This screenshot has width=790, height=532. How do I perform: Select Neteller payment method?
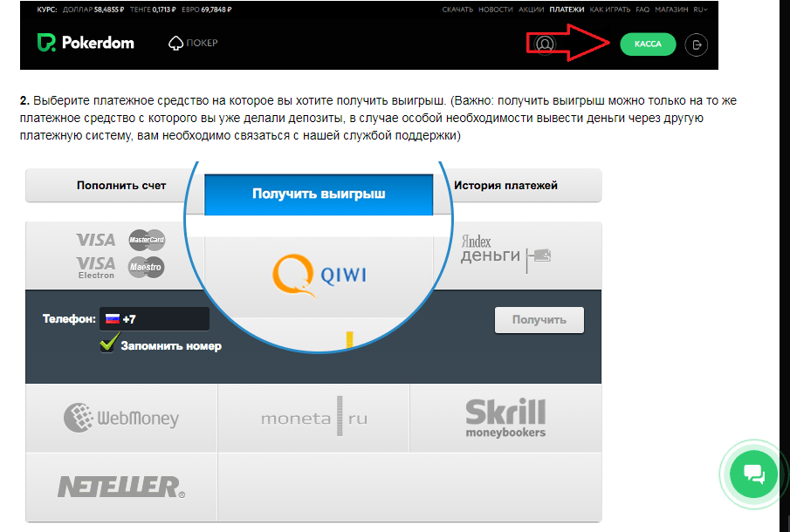(121, 486)
